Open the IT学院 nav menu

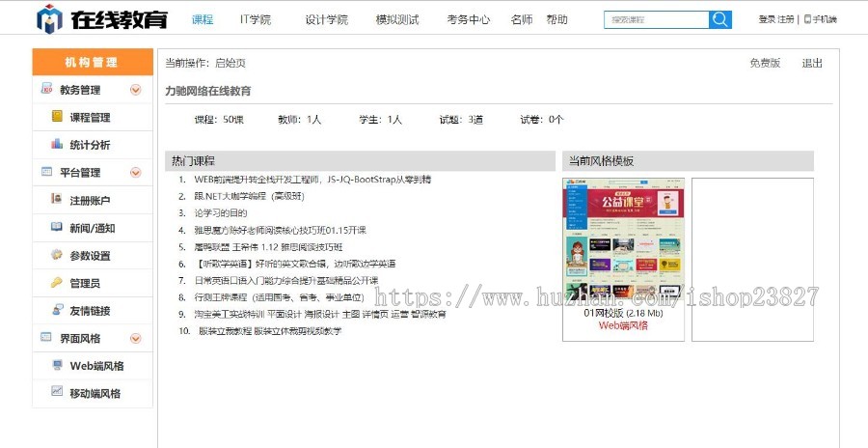coord(256,19)
